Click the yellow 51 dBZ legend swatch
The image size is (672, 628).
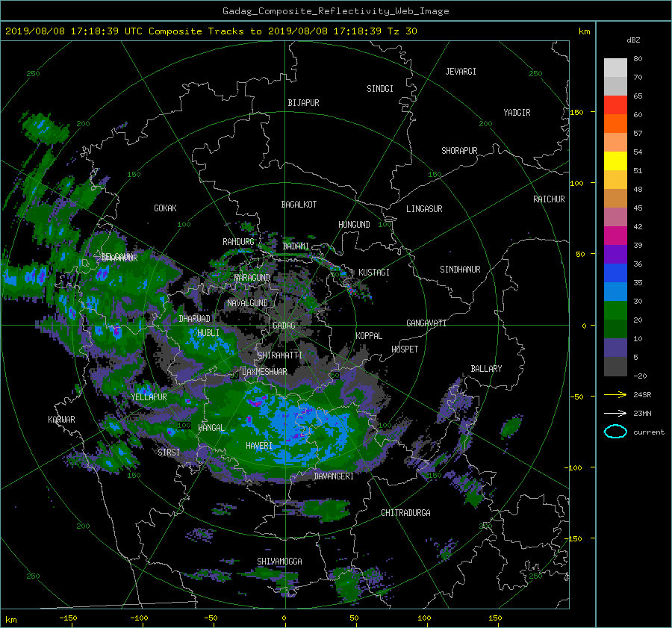tap(615, 161)
